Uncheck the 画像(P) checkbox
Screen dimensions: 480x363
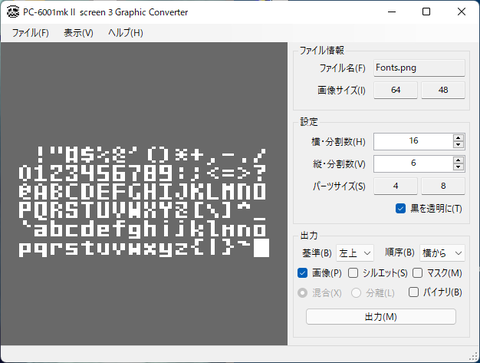coord(302,273)
